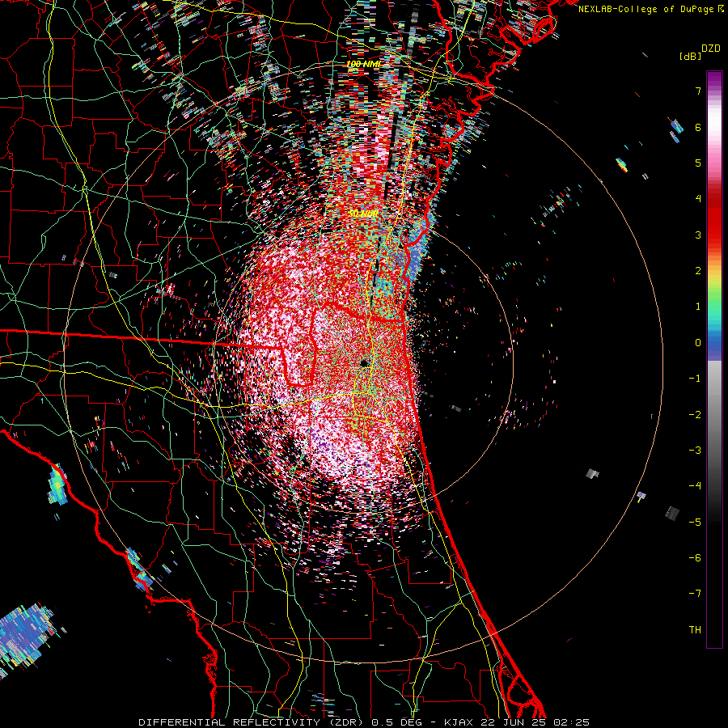Image resolution: width=728 pixels, height=728 pixels.
Task: Click the 100 NMI range ring label
Action: click(x=363, y=64)
